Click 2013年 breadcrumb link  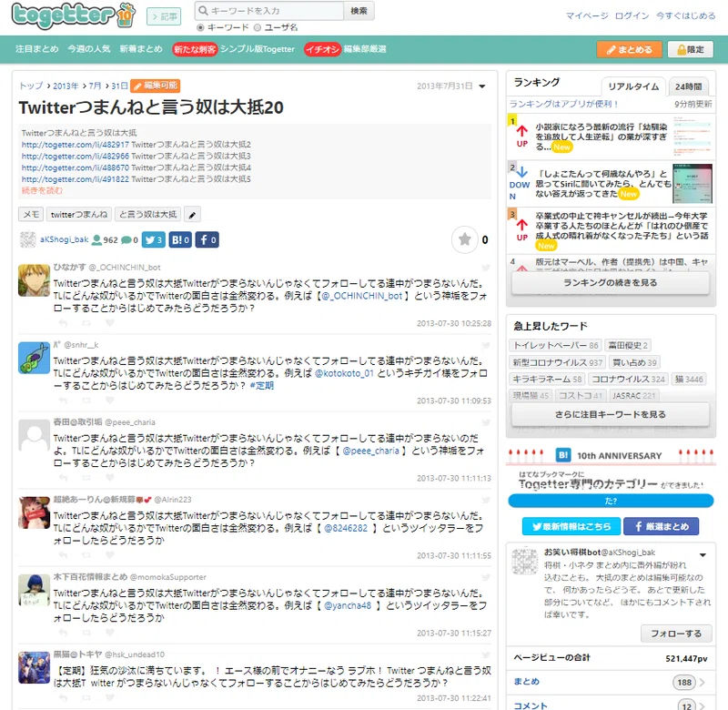66,86
